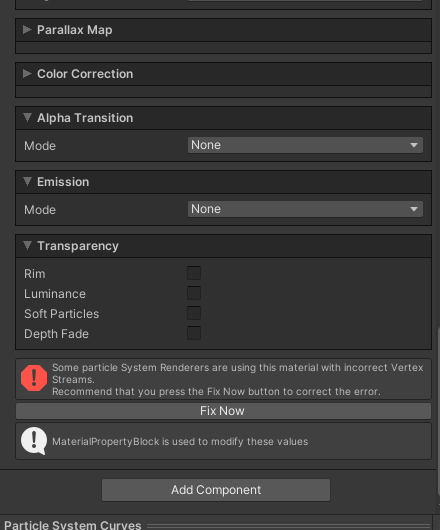This screenshot has width=440, height=530.
Task: Click the Particle System Curves header
Action: click(x=73, y=525)
